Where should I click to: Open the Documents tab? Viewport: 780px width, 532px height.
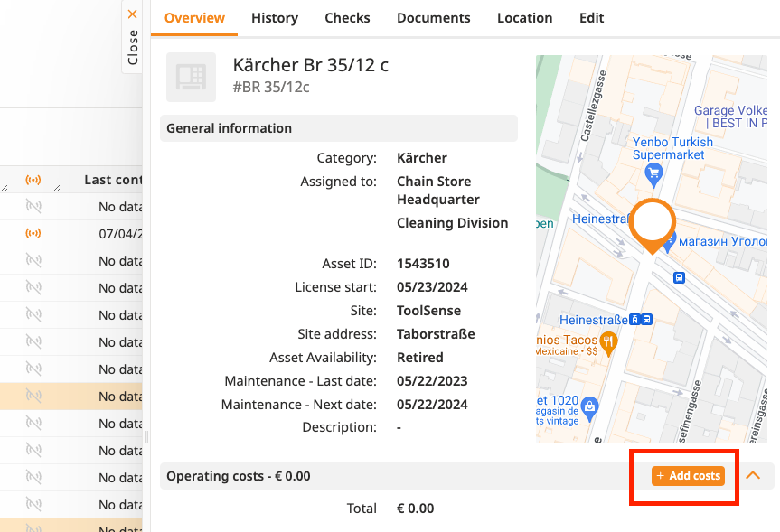click(x=433, y=18)
